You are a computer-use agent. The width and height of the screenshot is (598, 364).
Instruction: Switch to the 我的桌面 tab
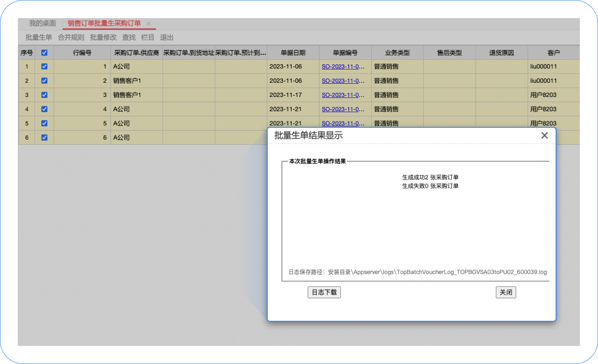pyautogui.click(x=43, y=23)
